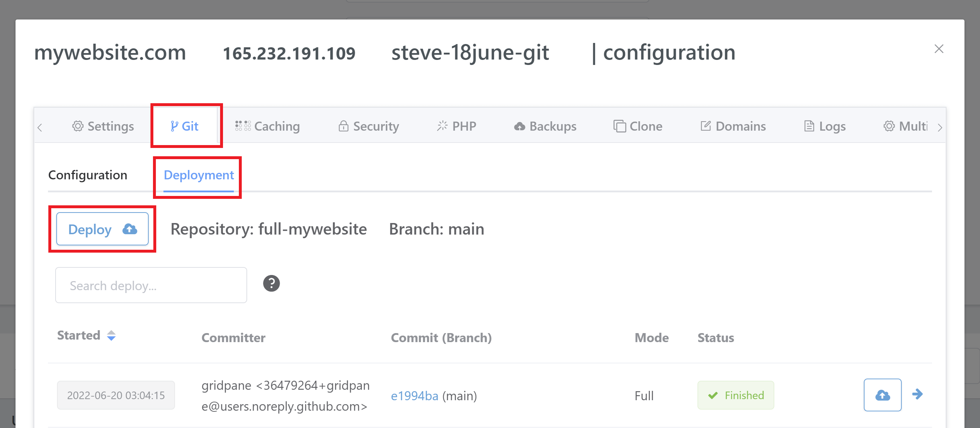Open the Security tab
Image resolution: width=980 pixels, height=428 pixels.
tap(369, 126)
